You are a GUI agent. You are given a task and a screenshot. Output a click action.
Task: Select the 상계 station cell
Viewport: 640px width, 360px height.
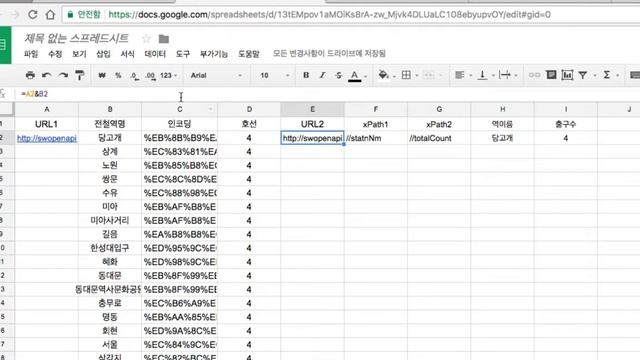110,152
